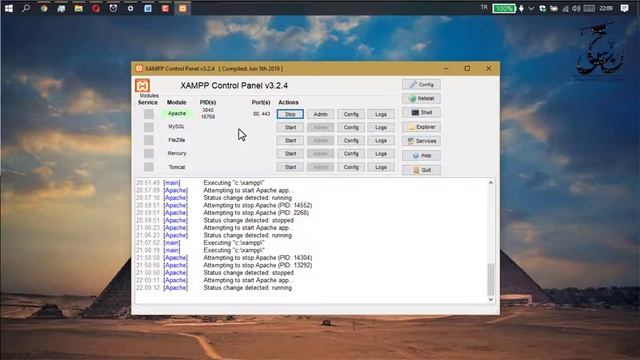
Task: Toggle the Tomcat service checkbox
Action: (149, 167)
